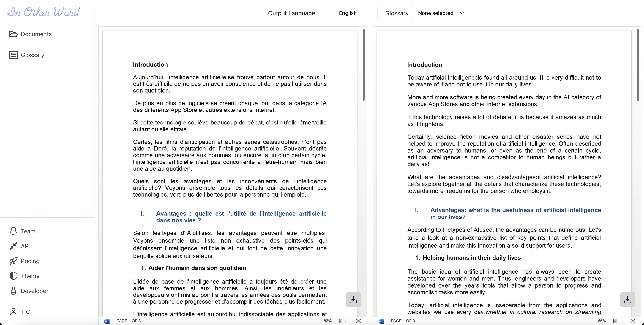Screen dimensions: 644x325
Task: Download the translated English document
Action: point(627,299)
